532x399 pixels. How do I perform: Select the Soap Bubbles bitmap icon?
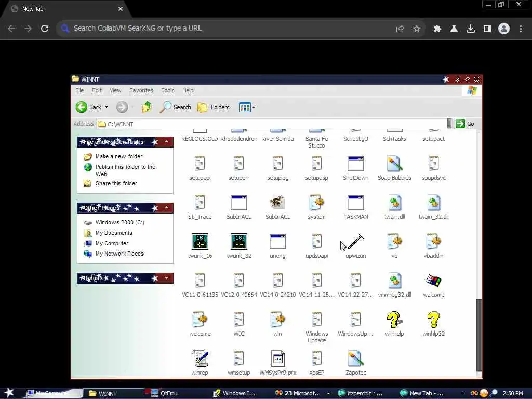[394, 164]
